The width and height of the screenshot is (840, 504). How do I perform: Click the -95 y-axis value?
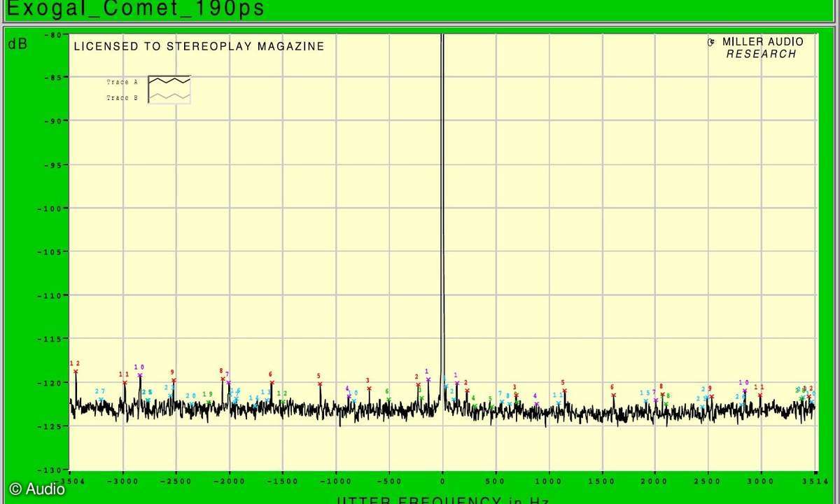[52, 164]
